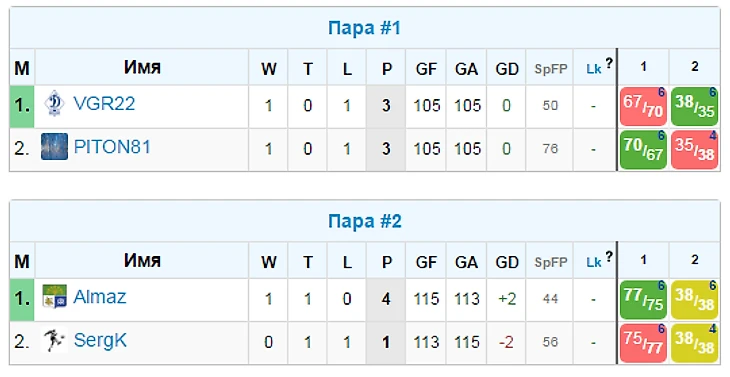Viewport: 730px width, 377px height.
Task: Open the PITON81 player profile link
Action: coord(112,147)
